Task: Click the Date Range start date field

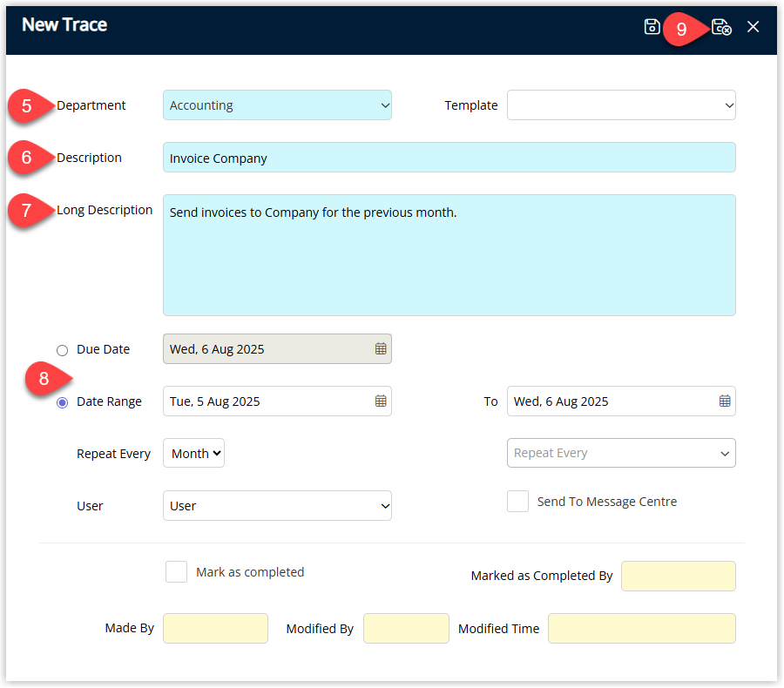Action: coord(277,401)
